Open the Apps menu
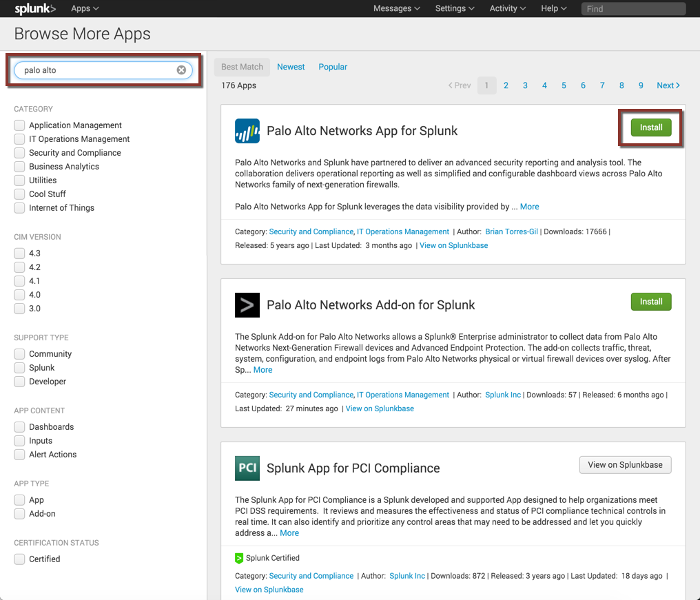The width and height of the screenshot is (700, 600). click(84, 8)
